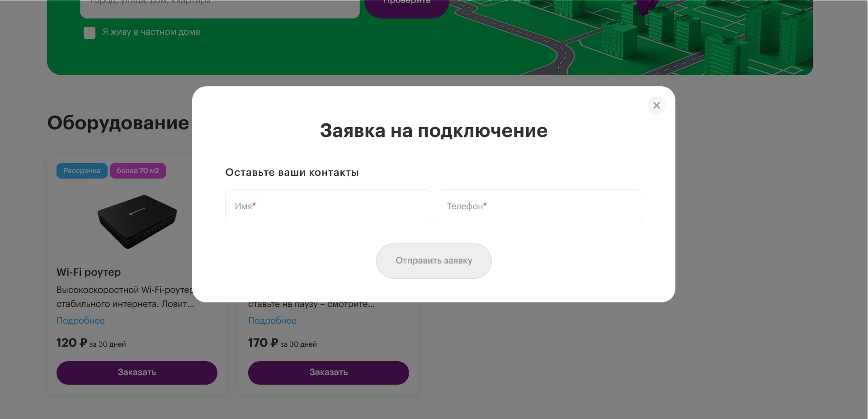Click the «Имя» input field
The width and height of the screenshot is (868, 419).
point(327,207)
